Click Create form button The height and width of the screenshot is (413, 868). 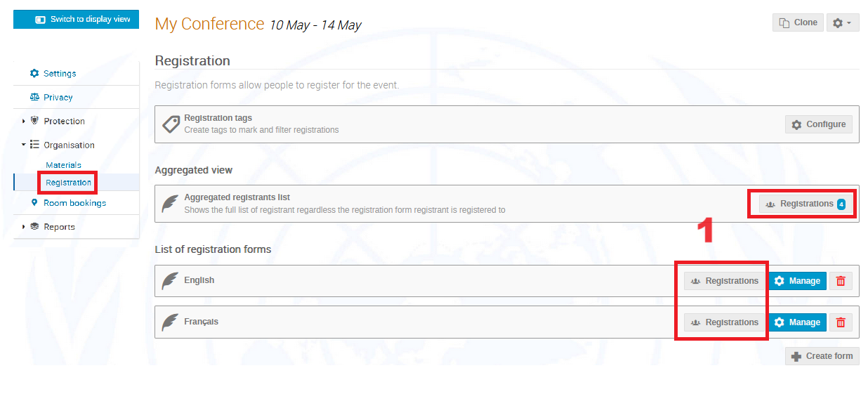822,356
